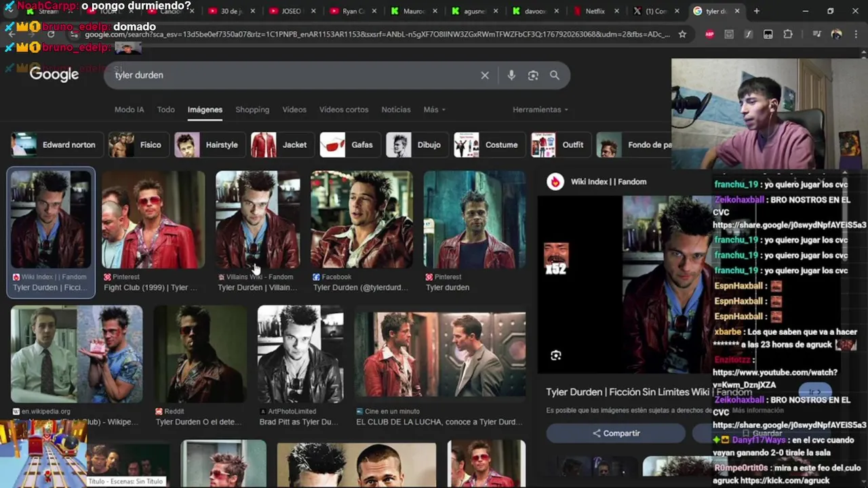Open the Chrome profile avatar
Viewport: 868px width, 488px height.
tap(836, 34)
